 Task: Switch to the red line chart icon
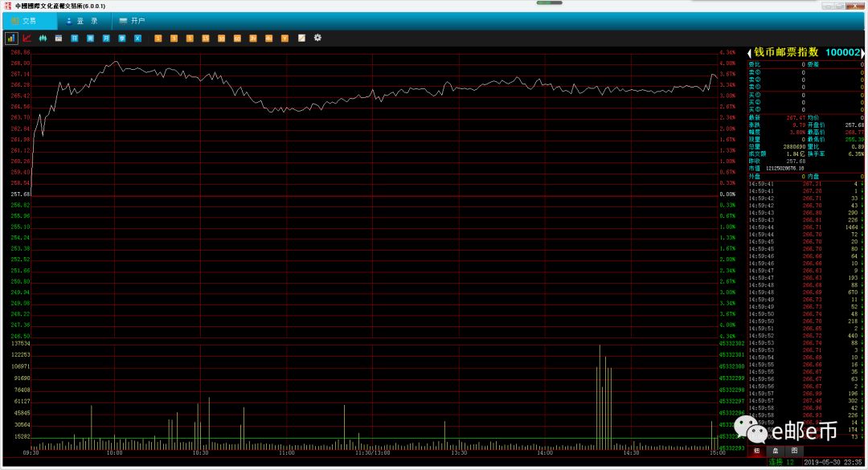(x=27, y=39)
